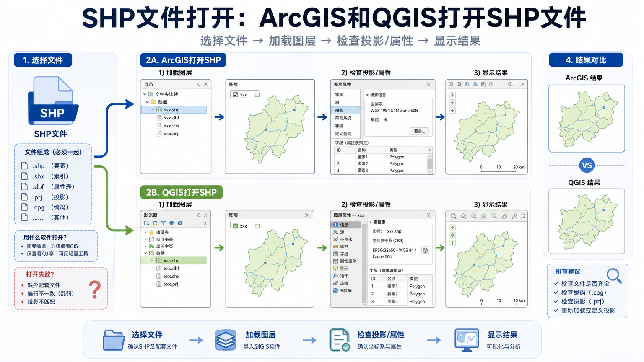Select 信息 tab in QGIS 图层属性
Image resolution: width=644 pixels, height=362 pixels.
(346, 225)
